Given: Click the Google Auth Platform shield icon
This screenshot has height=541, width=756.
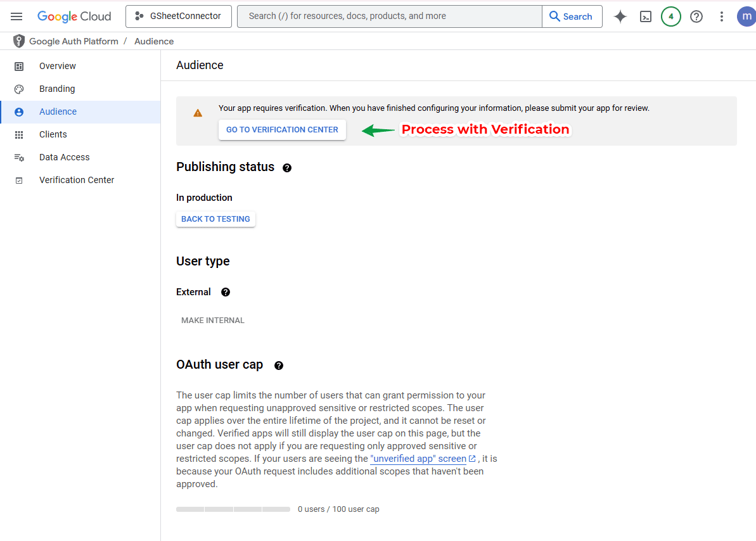Looking at the screenshot, I should click(x=19, y=41).
